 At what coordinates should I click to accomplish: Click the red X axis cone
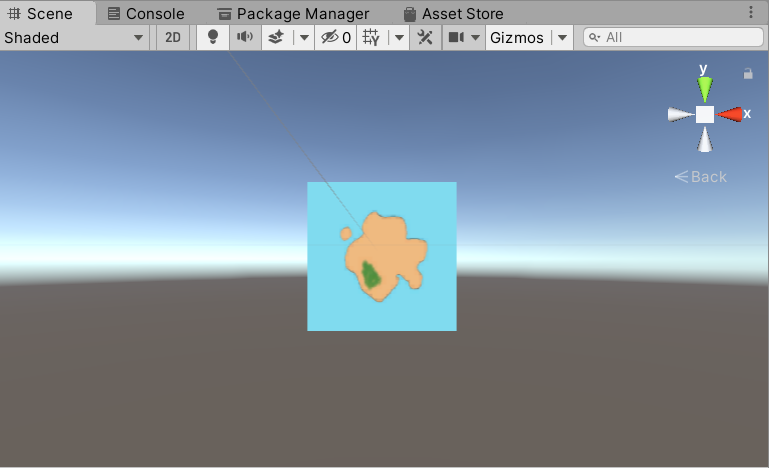pyautogui.click(x=729, y=114)
